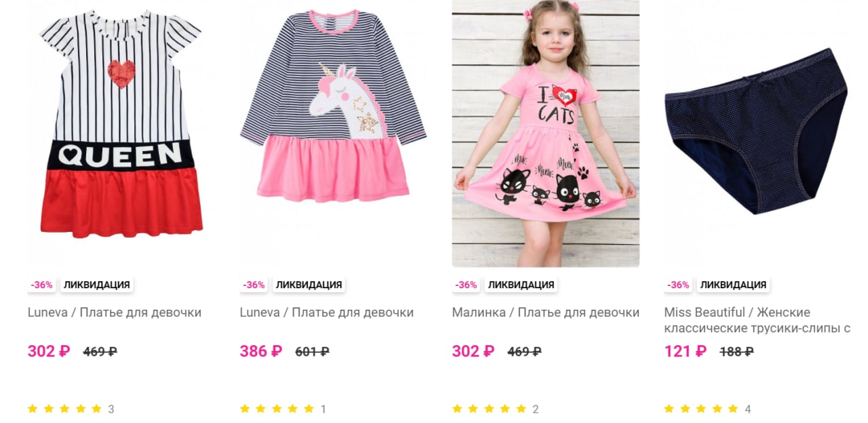Click the star rating with 1 review
The image size is (868, 423).
(x=283, y=409)
